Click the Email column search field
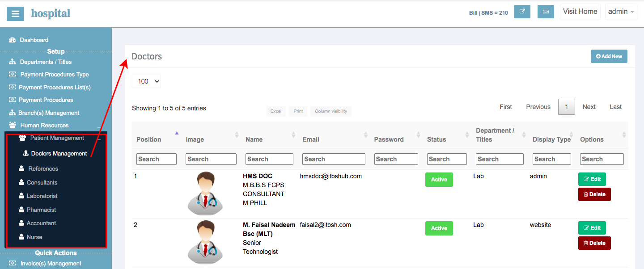 334,159
